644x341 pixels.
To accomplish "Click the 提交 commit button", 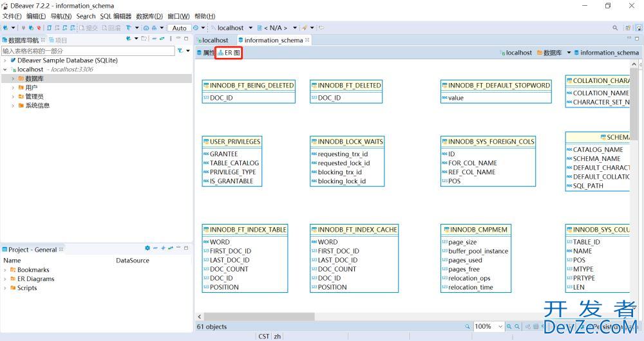I will click(x=88, y=28).
